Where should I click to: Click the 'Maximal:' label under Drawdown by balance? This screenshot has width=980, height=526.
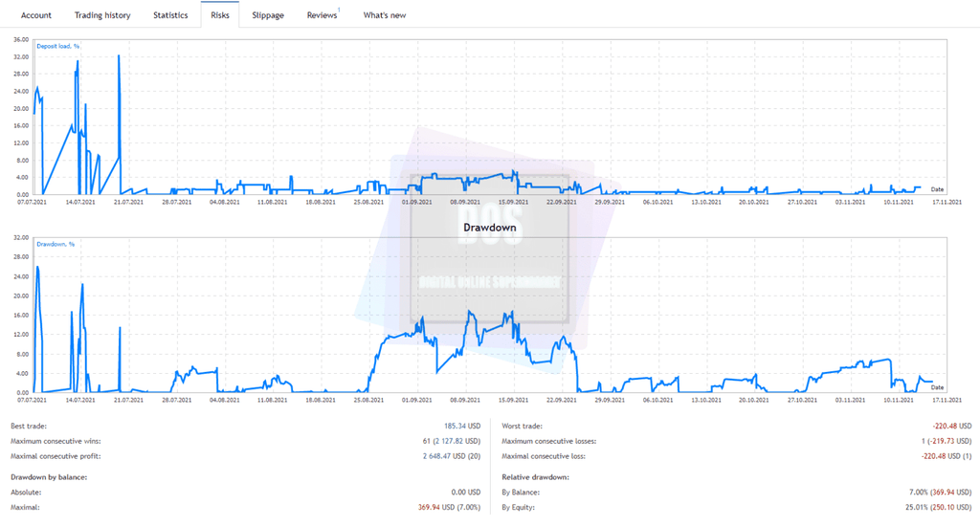[25, 507]
